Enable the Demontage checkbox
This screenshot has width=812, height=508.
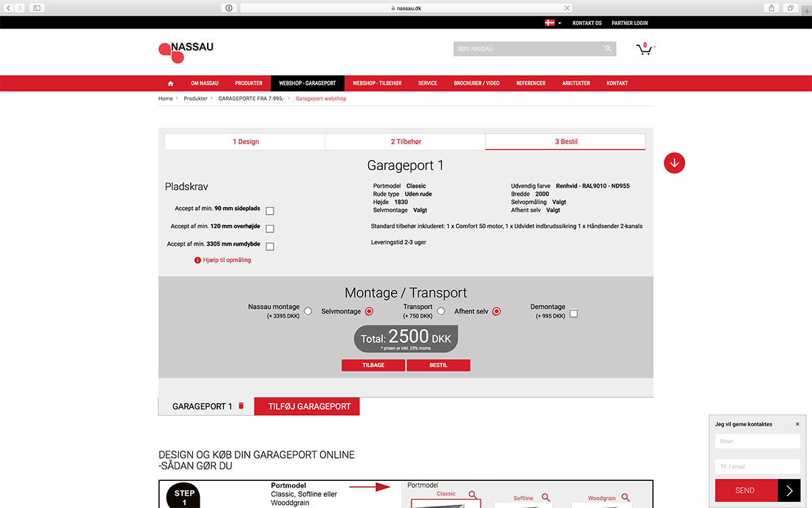click(x=574, y=314)
